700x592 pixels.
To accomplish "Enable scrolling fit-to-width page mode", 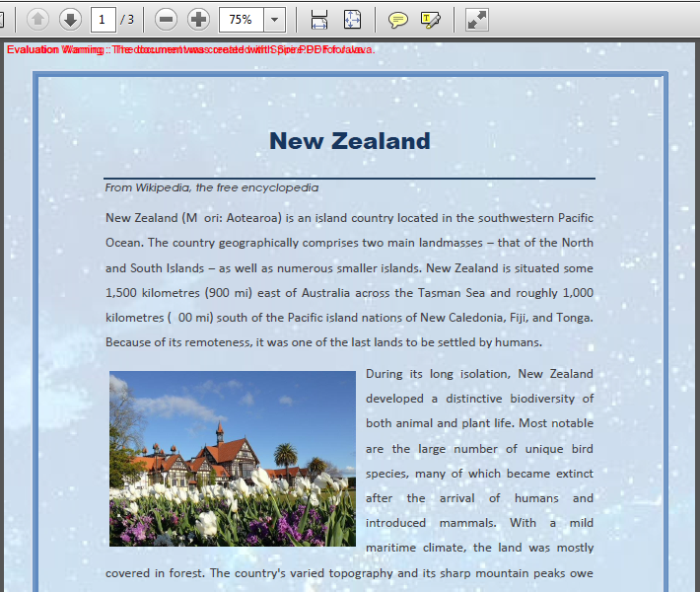I will (318, 19).
